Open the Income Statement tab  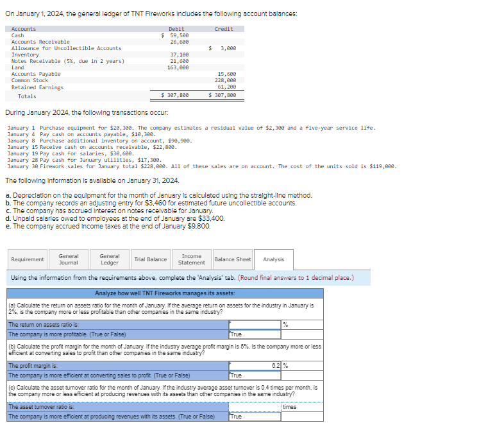(x=192, y=259)
